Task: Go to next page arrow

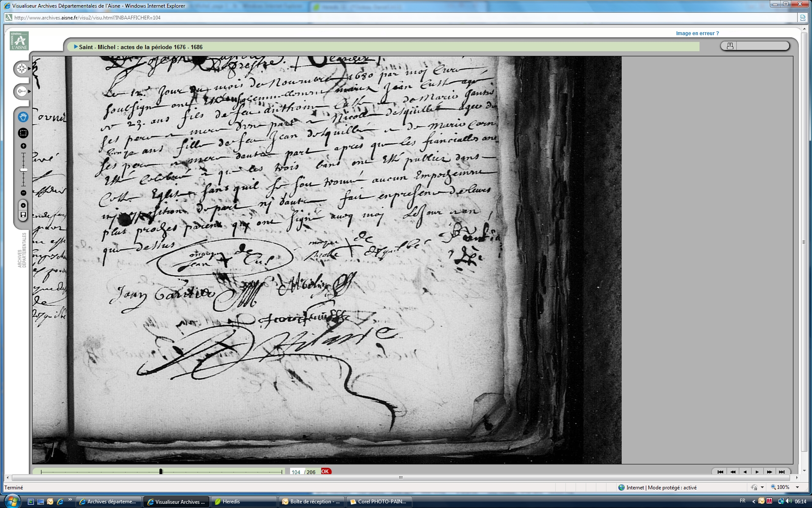Action: pos(757,472)
